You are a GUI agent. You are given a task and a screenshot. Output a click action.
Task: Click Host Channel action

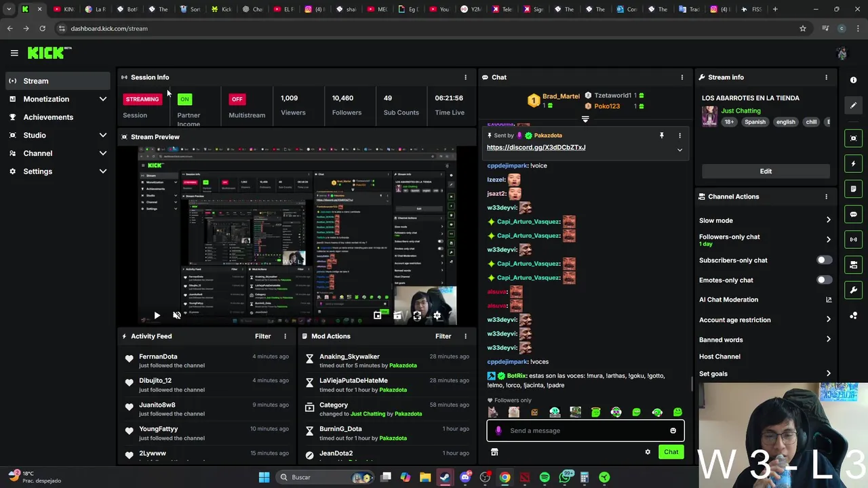pos(719,357)
